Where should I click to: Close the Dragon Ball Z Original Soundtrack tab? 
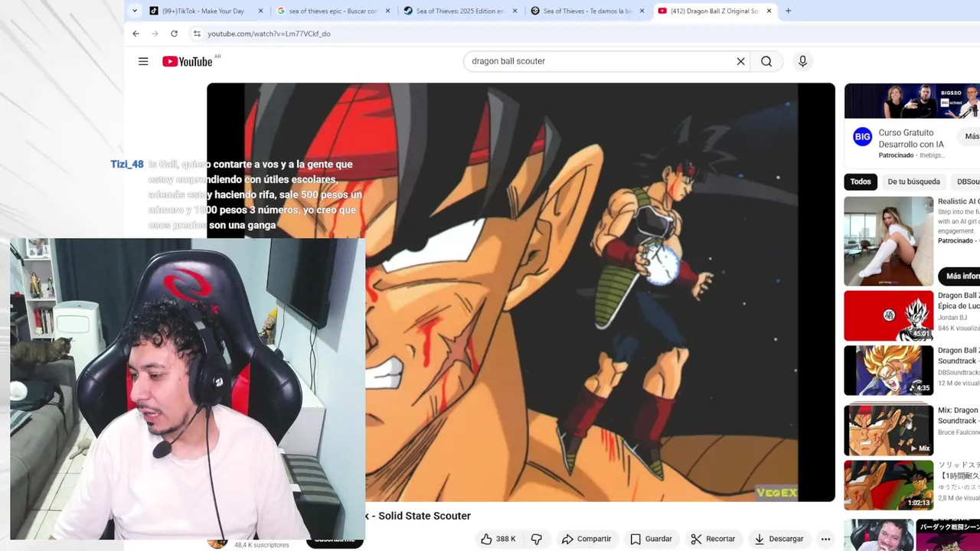769,11
